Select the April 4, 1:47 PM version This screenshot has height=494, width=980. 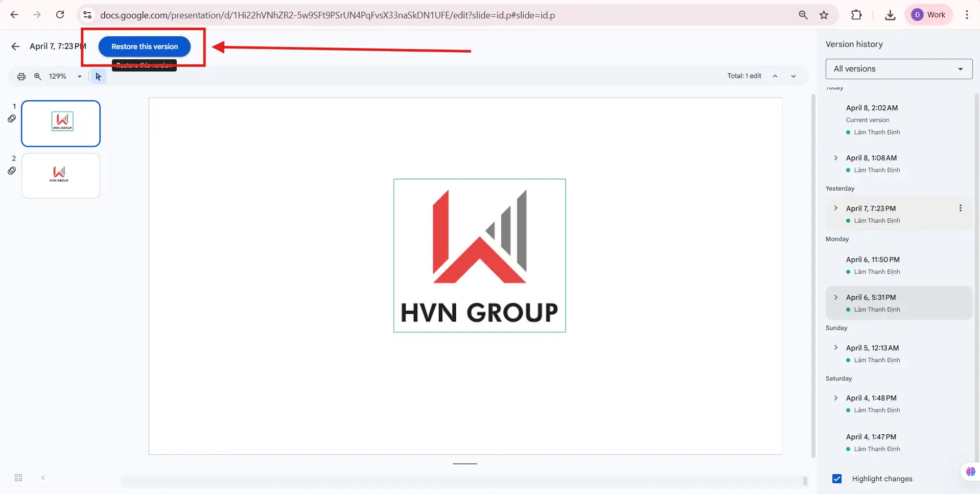click(871, 437)
